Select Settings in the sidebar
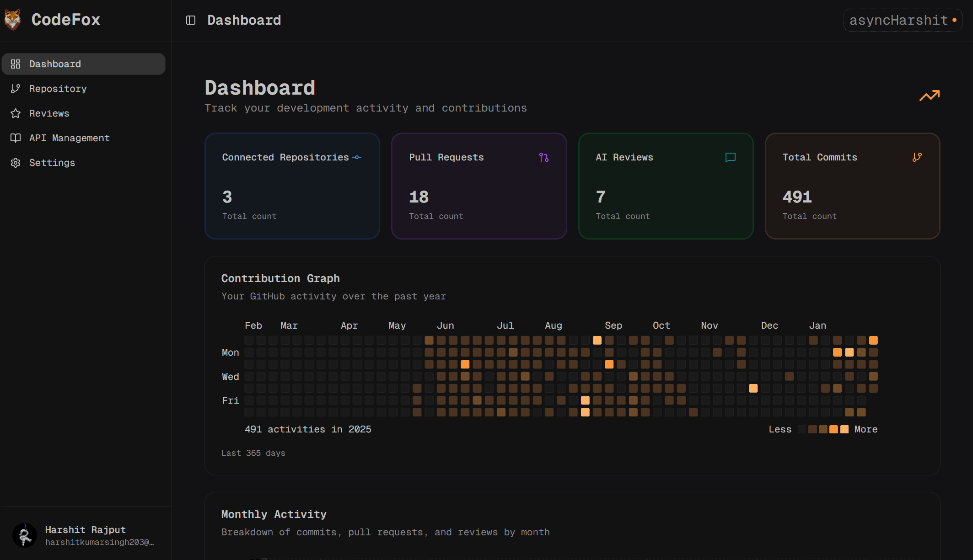This screenshot has width=973, height=560. click(52, 162)
